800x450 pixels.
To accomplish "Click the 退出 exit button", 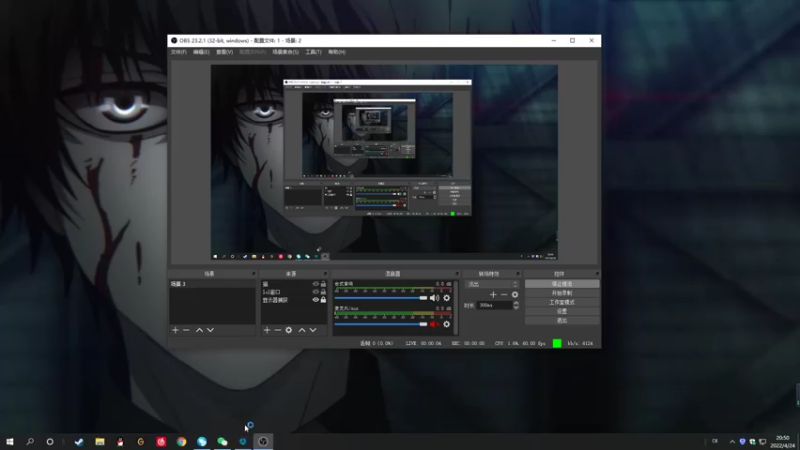I will coord(562,320).
